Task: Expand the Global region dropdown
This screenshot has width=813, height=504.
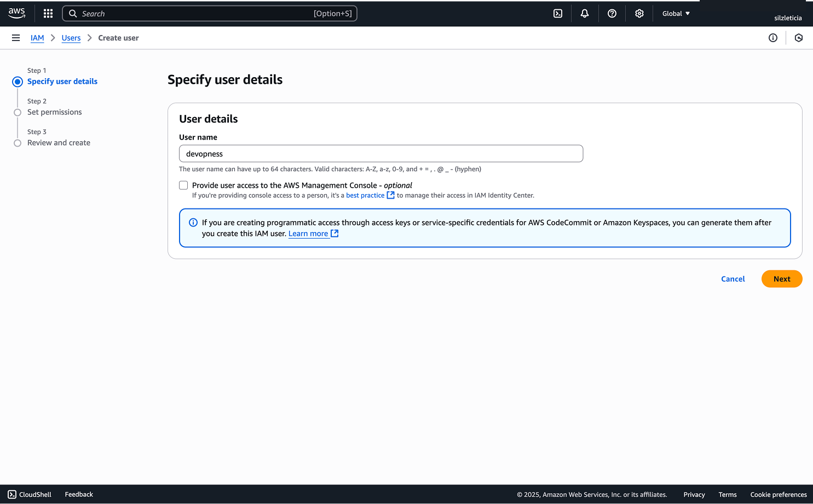Action: point(676,14)
